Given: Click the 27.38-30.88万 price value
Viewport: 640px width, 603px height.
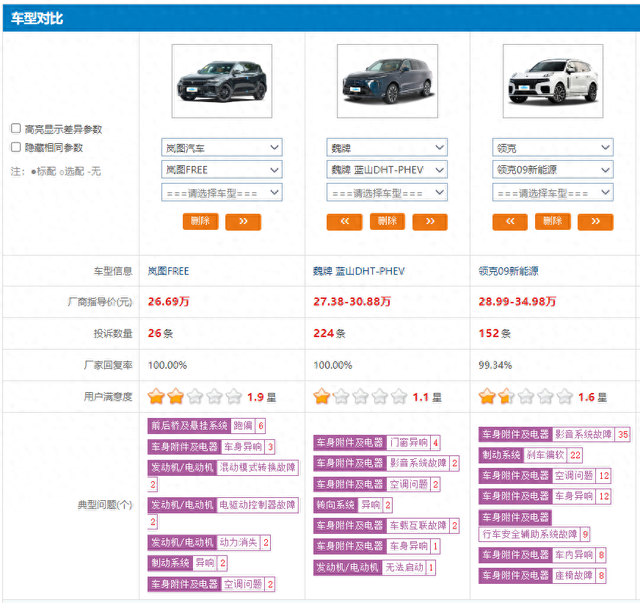Looking at the screenshot, I should pos(352,302).
